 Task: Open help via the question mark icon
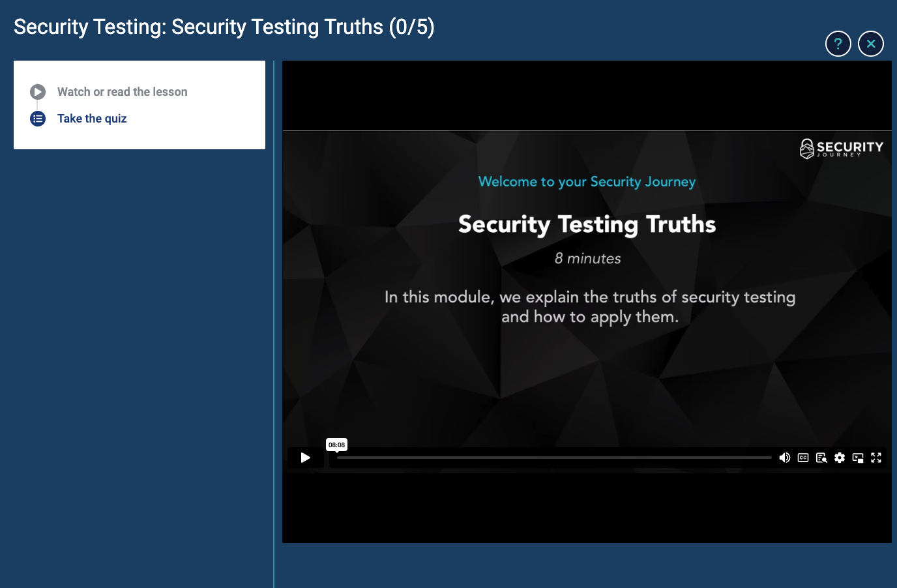(838, 44)
